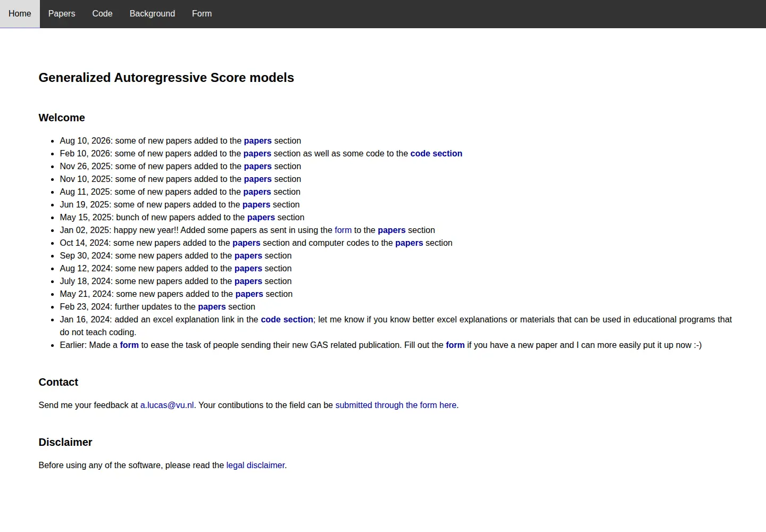Image resolution: width=766 pixels, height=532 pixels.
Task: Click form link after 'Fill out the'
Action: (455, 345)
